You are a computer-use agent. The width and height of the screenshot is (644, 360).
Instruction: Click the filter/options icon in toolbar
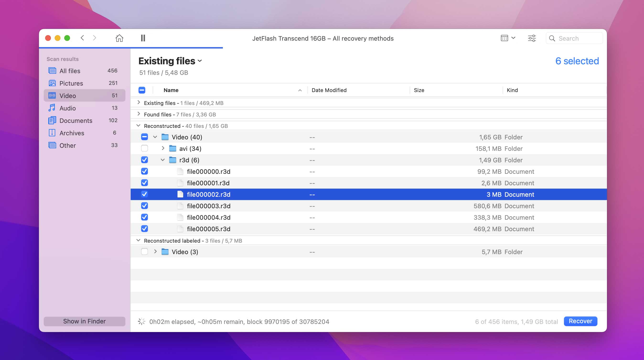tap(532, 38)
